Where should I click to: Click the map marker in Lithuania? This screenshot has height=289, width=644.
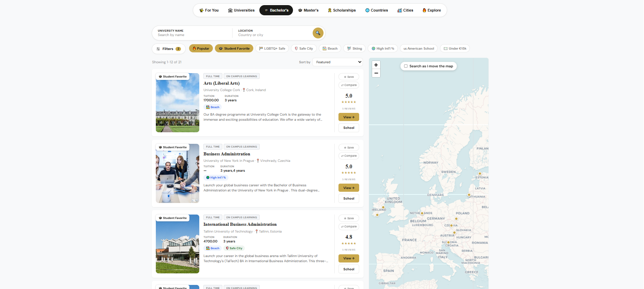coord(469,195)
